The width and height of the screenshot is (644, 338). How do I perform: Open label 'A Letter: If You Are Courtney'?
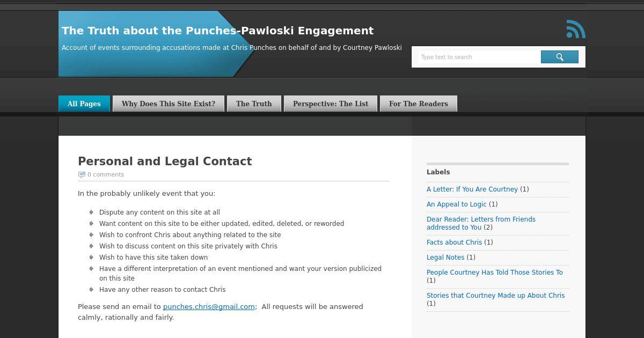coord(472,189)
